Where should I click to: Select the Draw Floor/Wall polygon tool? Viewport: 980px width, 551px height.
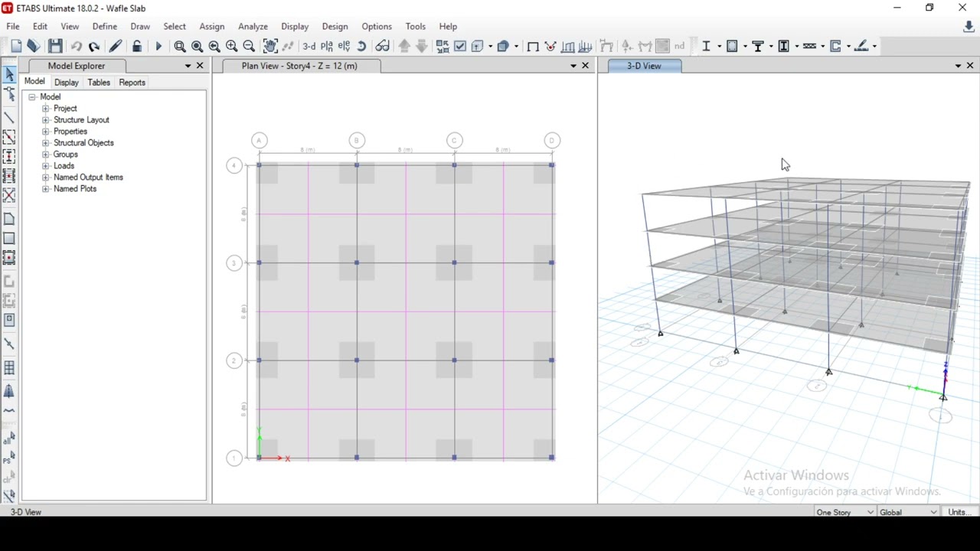tap(9, 220)
